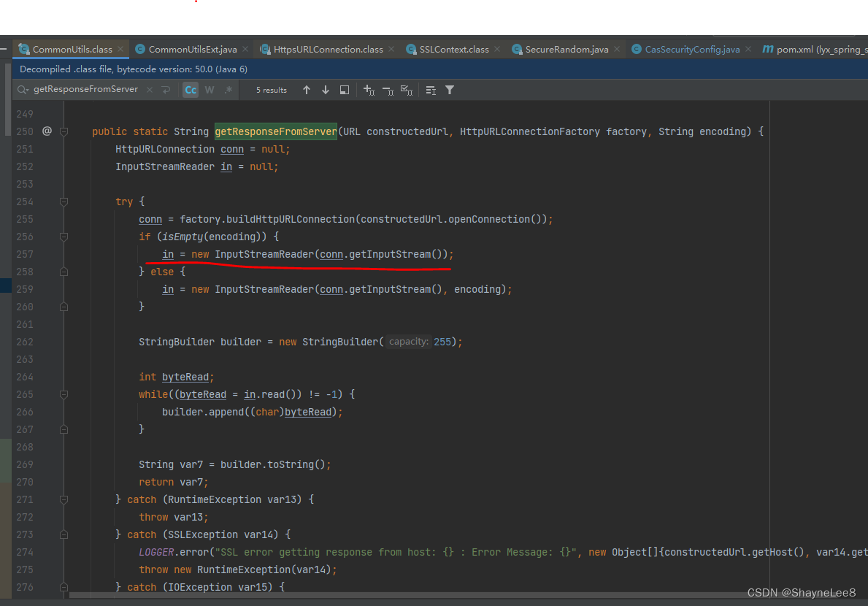Image resolution: width=868 pixels, height=606 pixels.
Task: Click HttpURLConnectionFactory parameter type
Action: pyautogui.click(x=530, y=131)
